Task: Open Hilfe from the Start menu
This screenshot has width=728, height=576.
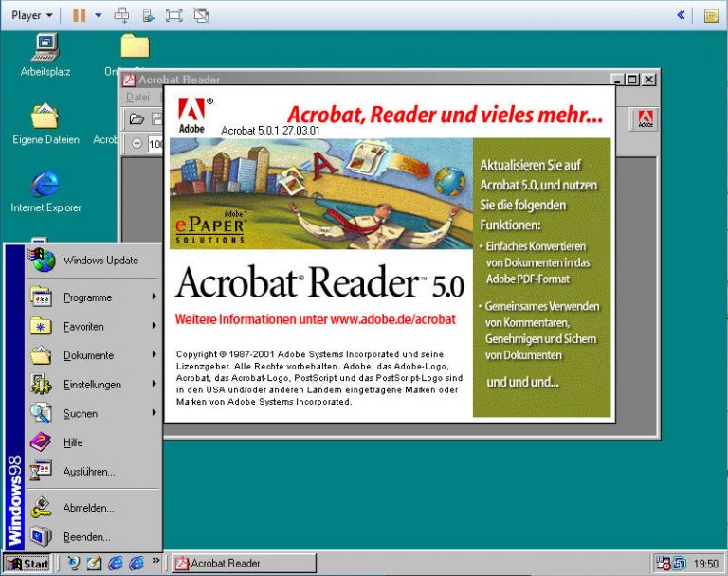Action: 93,442
